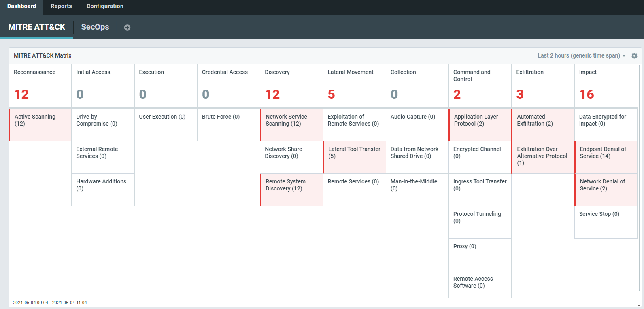Select the MITRE ATT&CK dashboard tab

(x=36, y=27)
